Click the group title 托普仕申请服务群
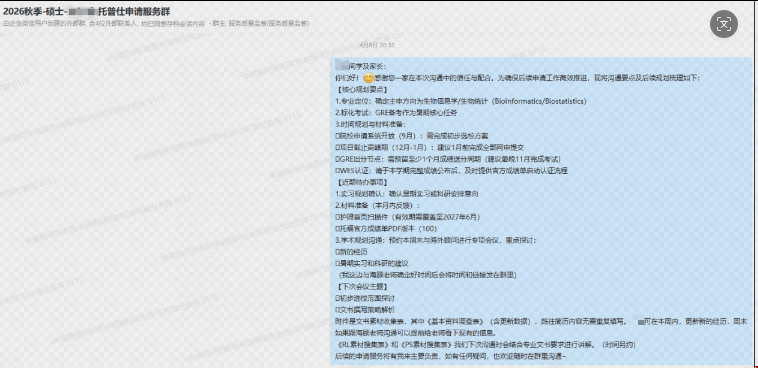 point(133,12)
